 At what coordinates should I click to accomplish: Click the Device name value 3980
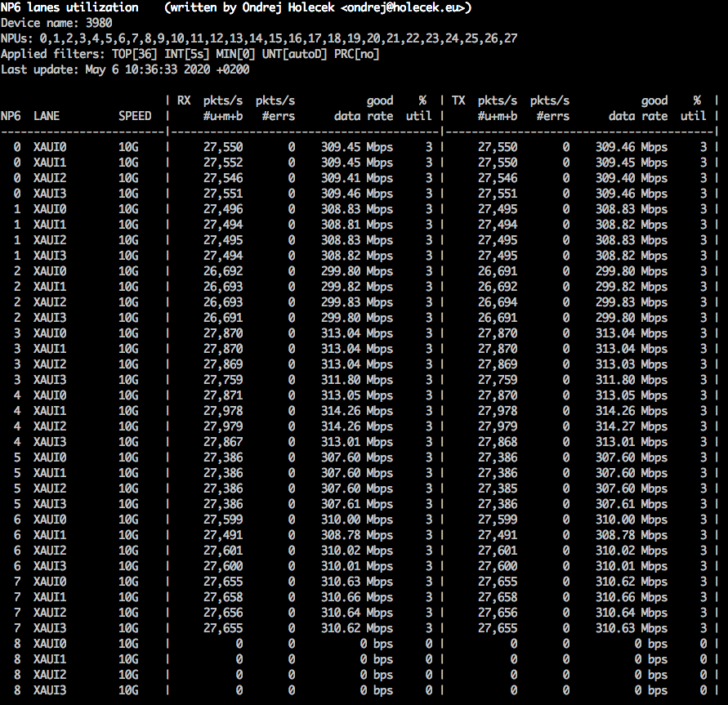pos(99,23)
